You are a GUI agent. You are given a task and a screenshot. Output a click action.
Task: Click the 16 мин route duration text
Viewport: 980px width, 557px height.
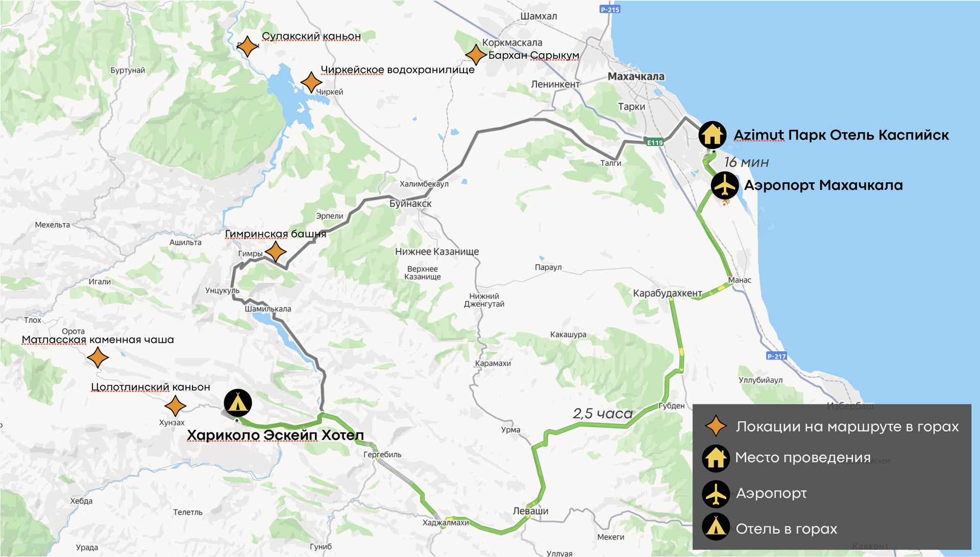click(x=746, y=162)
